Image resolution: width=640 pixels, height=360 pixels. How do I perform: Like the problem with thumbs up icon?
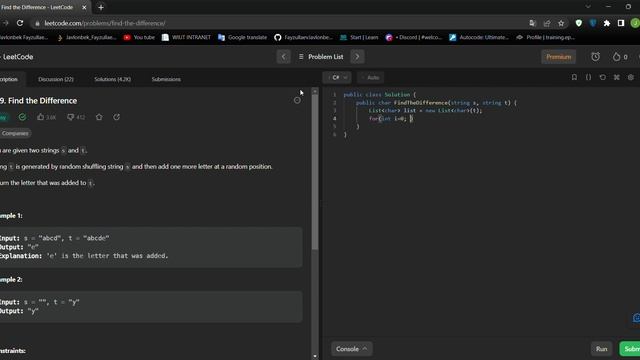point(46,117)
